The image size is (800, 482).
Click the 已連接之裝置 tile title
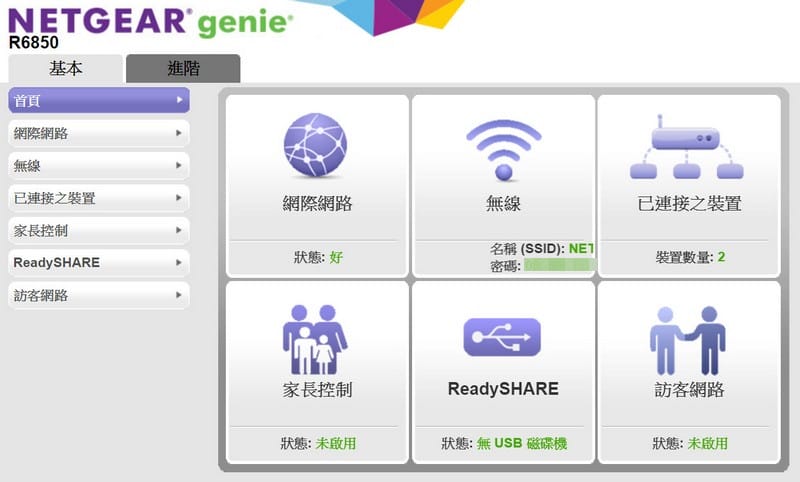pos(689,204)
